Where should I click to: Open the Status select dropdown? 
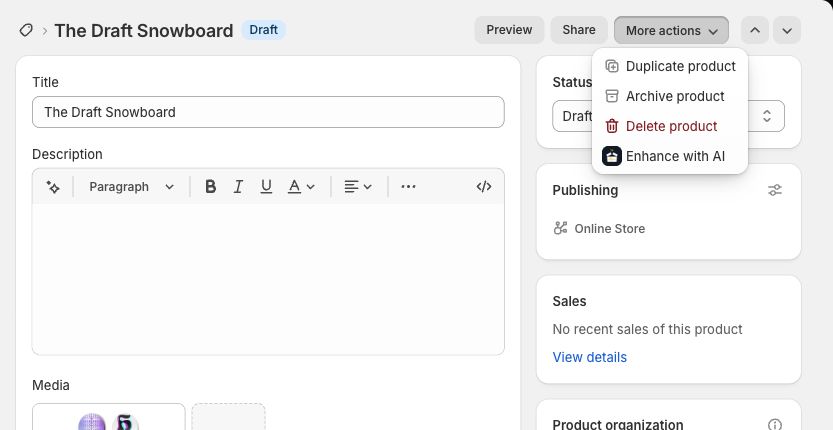coord(668,116)
